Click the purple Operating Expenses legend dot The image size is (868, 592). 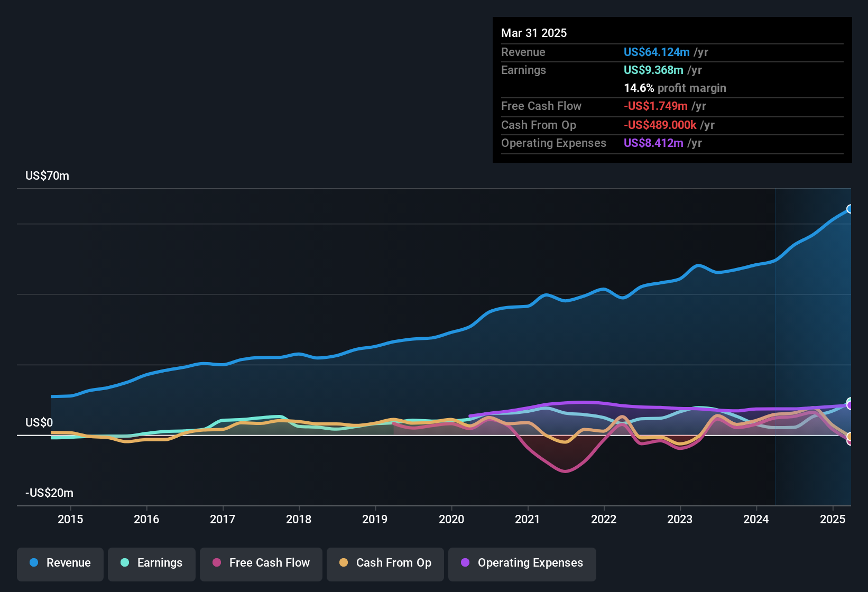pyautogui.click(x=465, y=563)
